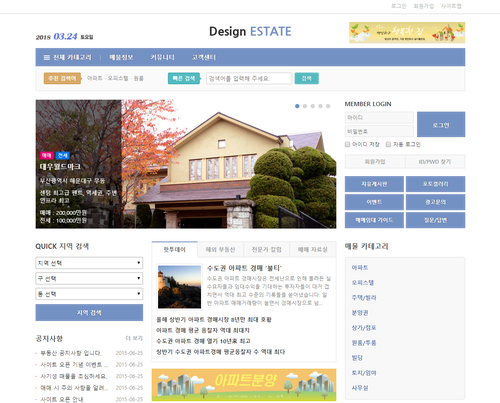Select the second carousel dot indicator

tap(305, 106)
